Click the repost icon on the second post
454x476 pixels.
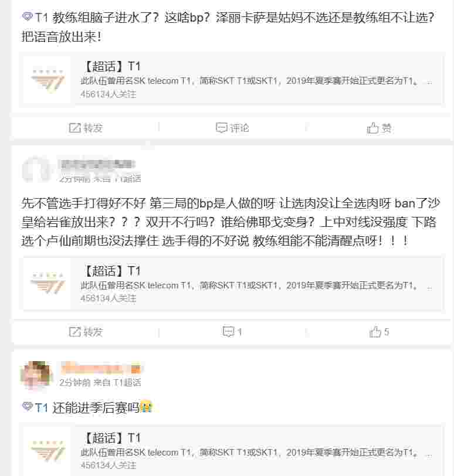[x=74, y=332]
